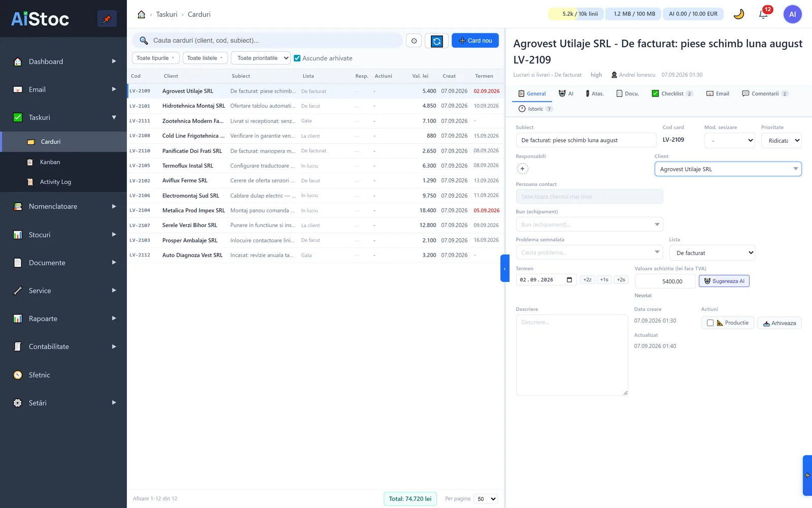The image size is (812, 508).
Task: Expand the Email sidebar menu
Action: pyautogui.click(x=63, y=89)
